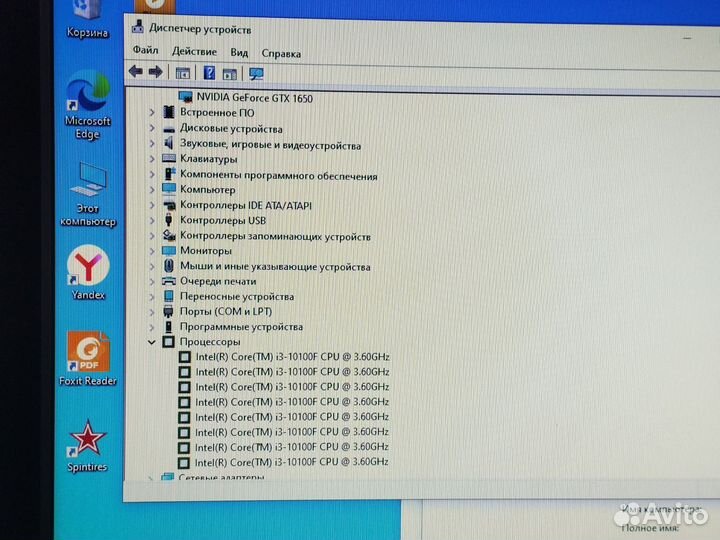Open the Файл menu

[x=146, y=50]
